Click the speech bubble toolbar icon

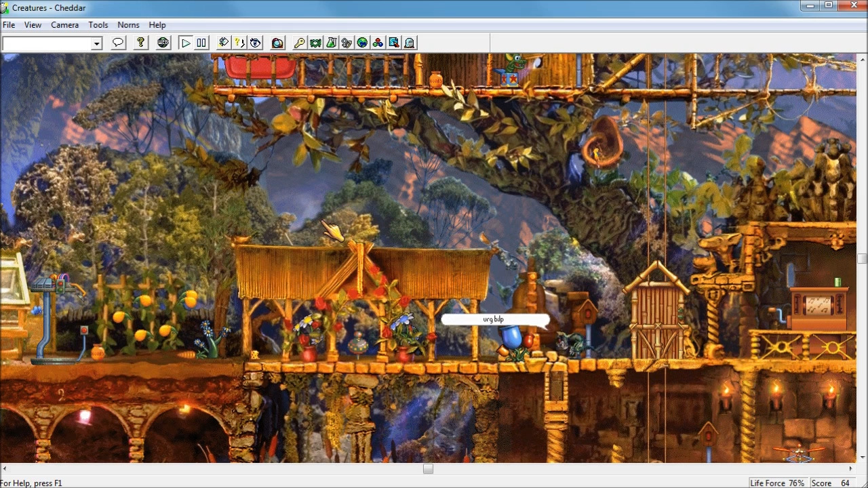pos(118,43)
